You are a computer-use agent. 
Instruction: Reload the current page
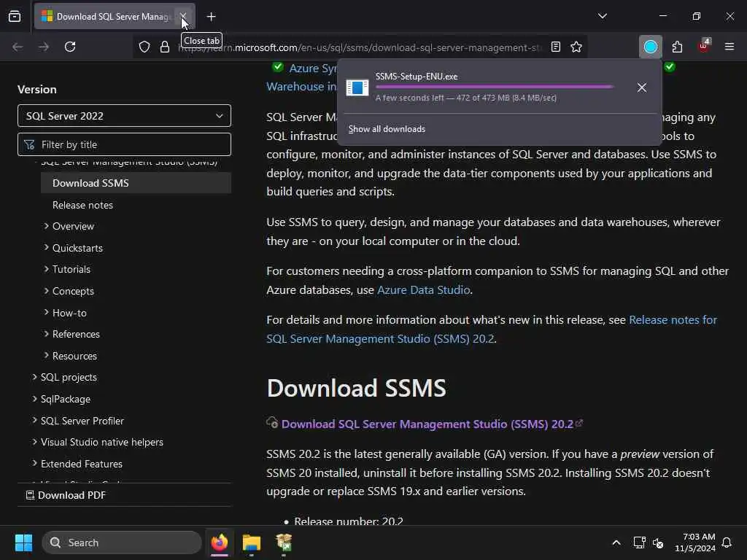(x=70, y=47)
